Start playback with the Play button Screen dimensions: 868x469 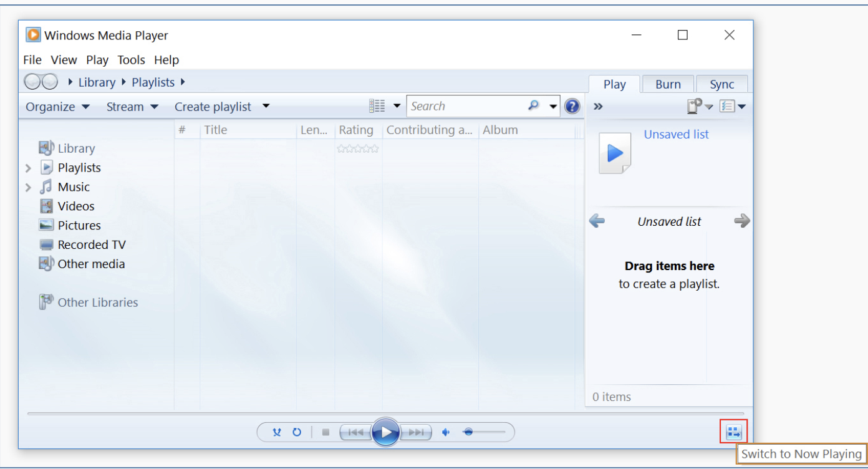(x=385, y=432)
